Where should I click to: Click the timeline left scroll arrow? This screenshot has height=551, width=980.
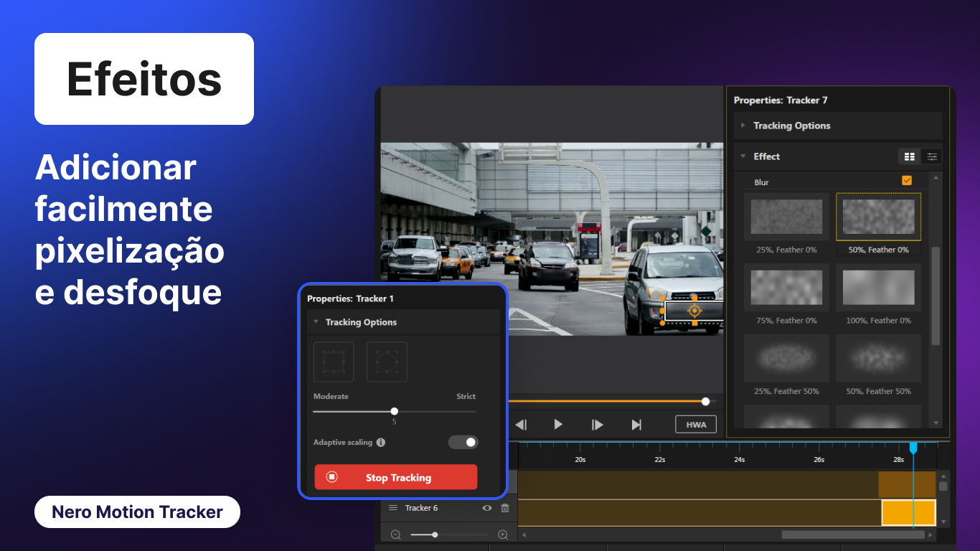524,534
